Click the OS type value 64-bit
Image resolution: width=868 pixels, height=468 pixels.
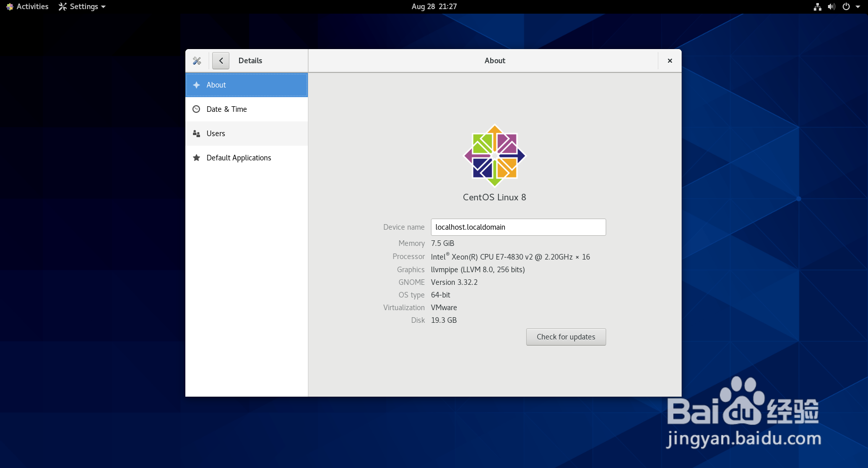441,295
